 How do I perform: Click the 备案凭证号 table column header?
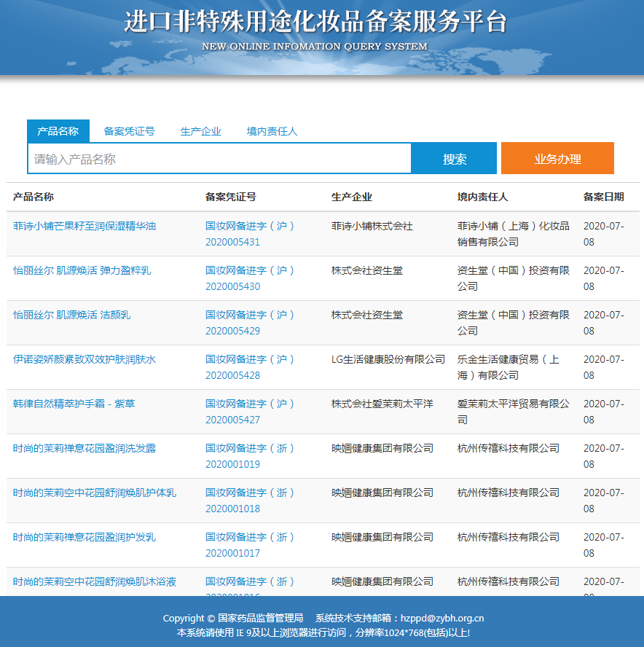click(231, 197)
